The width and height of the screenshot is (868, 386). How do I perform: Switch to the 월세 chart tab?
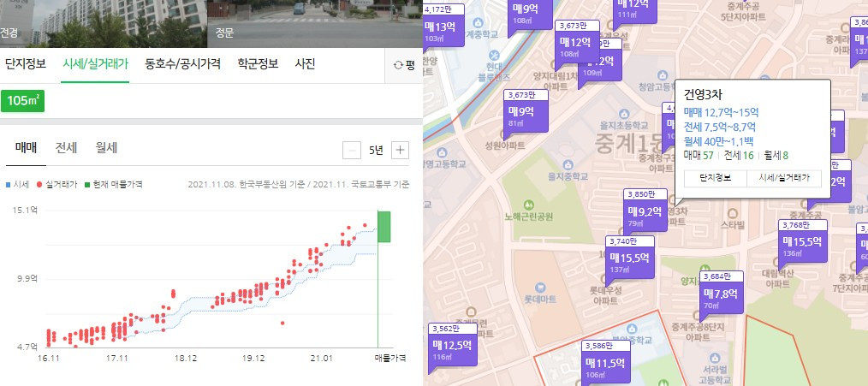point(106,148)
